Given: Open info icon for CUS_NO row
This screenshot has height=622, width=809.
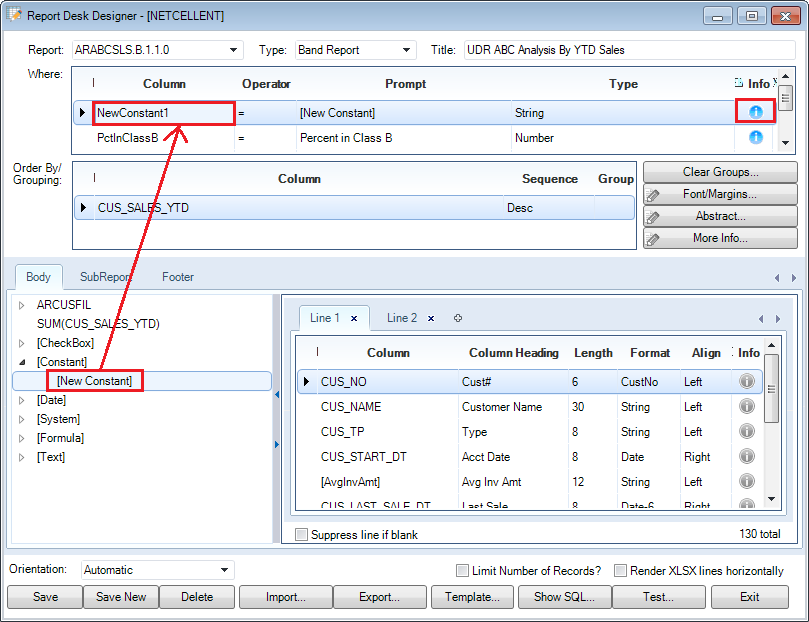Looking at the screenshot, I should [x=747, y=381].
